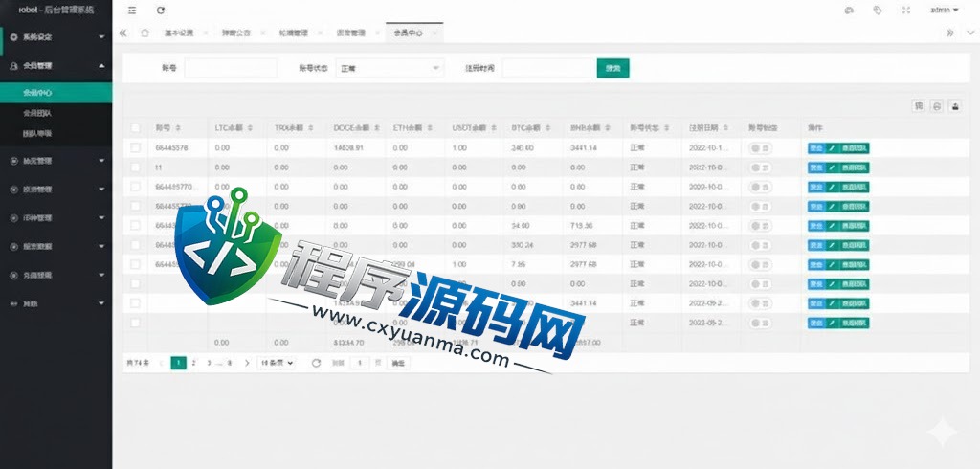
Task: Click the pagination confirm button
Action: point(398,363)
